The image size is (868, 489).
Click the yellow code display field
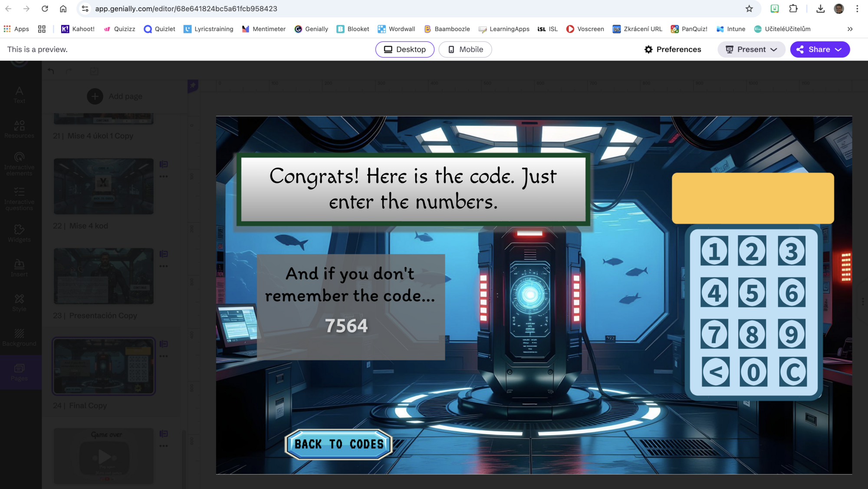753,198
